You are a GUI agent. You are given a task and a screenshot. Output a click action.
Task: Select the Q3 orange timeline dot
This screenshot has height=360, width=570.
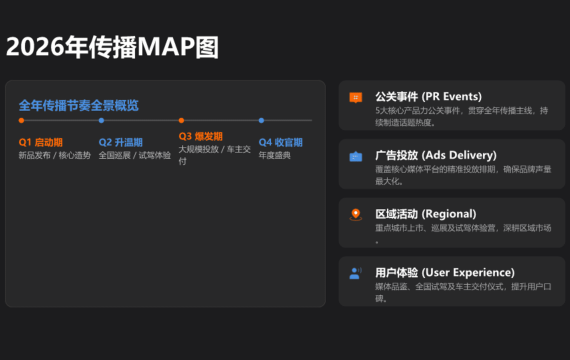click(x=181, y=120)
